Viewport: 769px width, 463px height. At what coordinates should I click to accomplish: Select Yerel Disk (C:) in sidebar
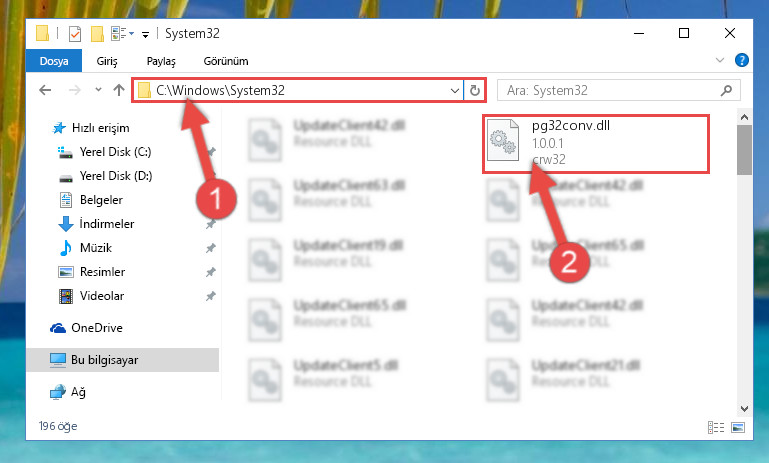point(115,152)
